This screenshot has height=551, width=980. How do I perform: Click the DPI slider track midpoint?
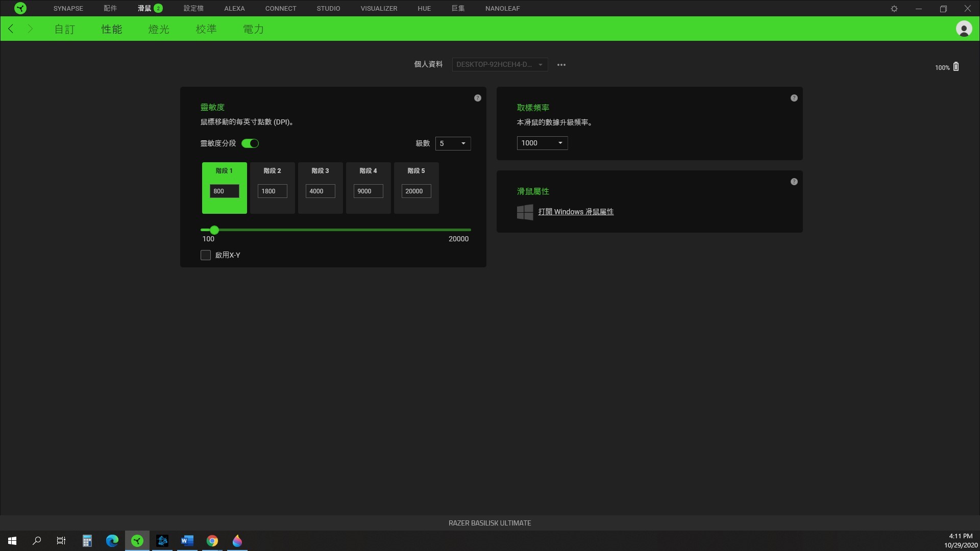pyautogui.click(x=336, y=230)
